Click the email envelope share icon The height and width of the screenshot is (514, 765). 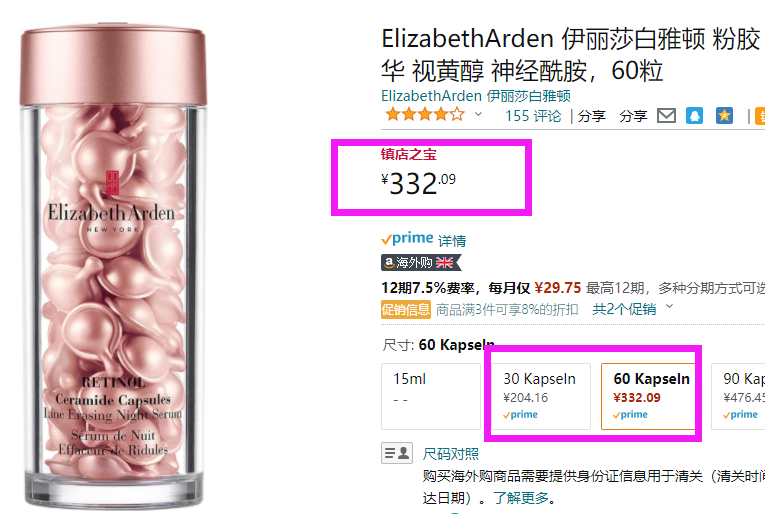(666, 116)
